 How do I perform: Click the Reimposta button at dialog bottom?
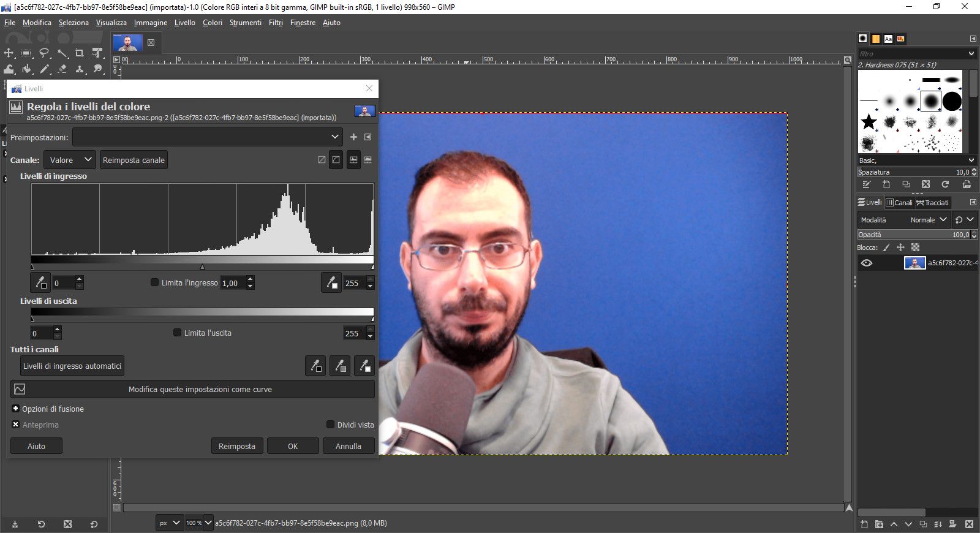point(237,446)
